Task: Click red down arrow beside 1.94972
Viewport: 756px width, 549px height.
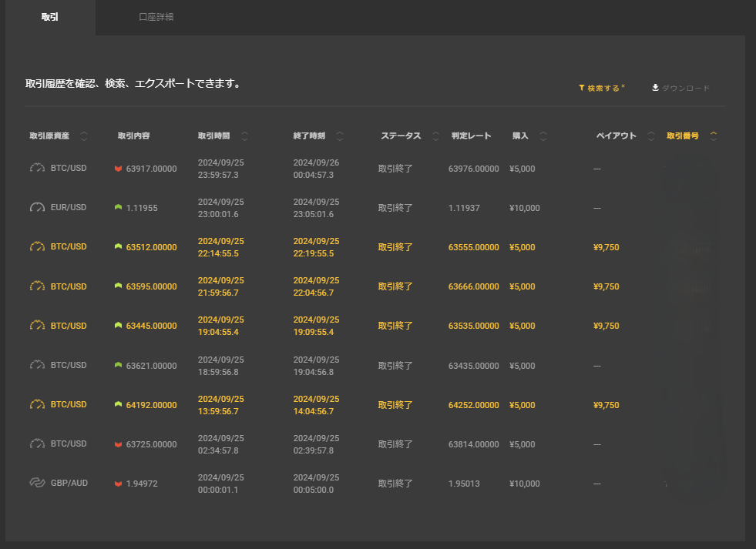Action: tap(118, 484)
